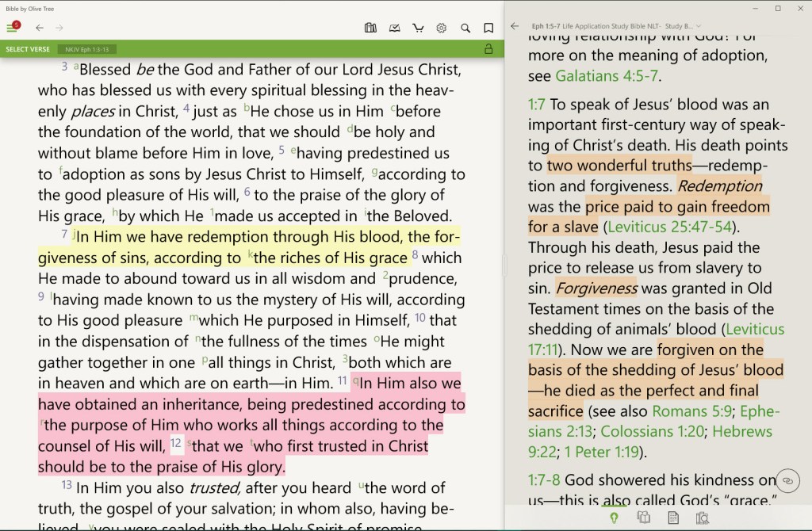Toggle the Resource Guide lightbulb icon
The width and height of the screenshot is (812, 531).
[x=613, y=517]
